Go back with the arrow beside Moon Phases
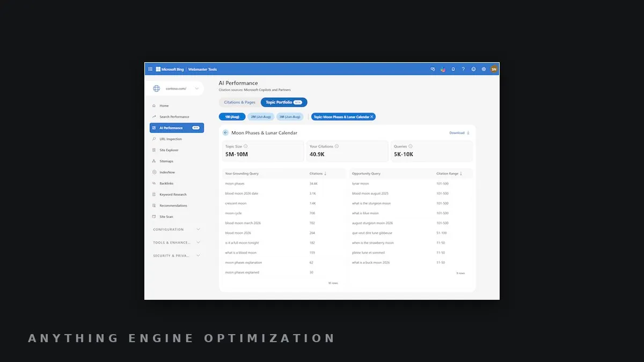This screenshot has width=644, height=362. (225, 132)
